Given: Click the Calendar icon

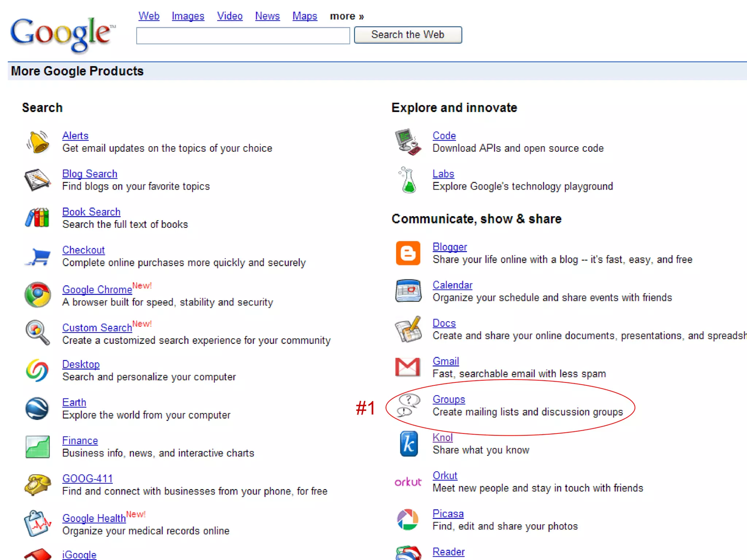Looking at the screenshot, I should tap(408, 291).
